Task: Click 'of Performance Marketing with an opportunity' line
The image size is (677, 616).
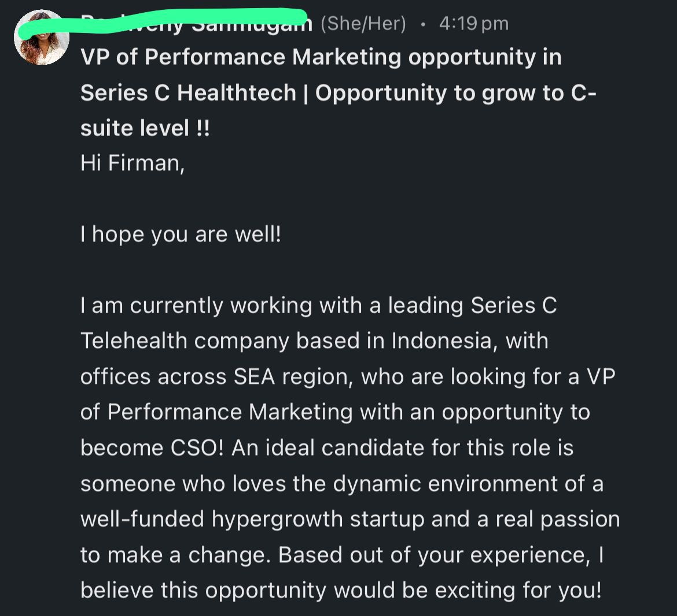Action: coord(335,412)
